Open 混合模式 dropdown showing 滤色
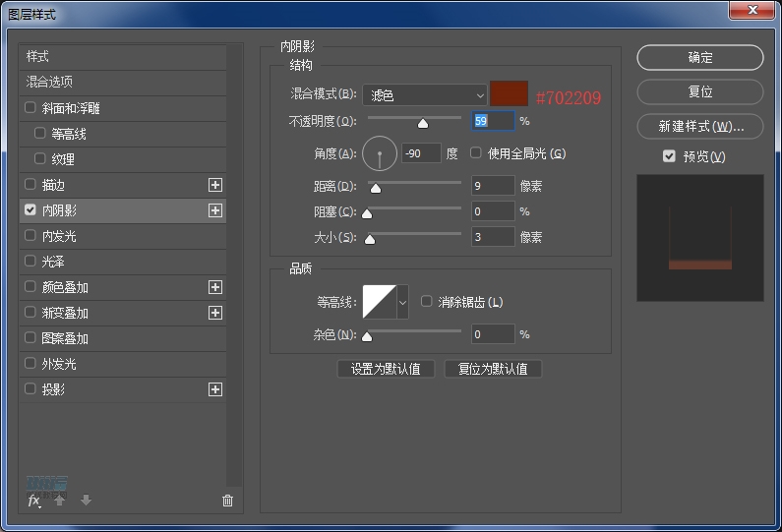The image size is (782, 532). tap(425, 94)
